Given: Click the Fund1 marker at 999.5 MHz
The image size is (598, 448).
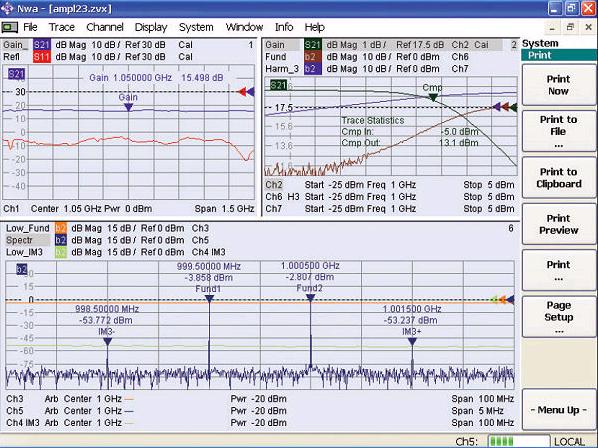Looking at the screenshot, I should coord(209,298).
